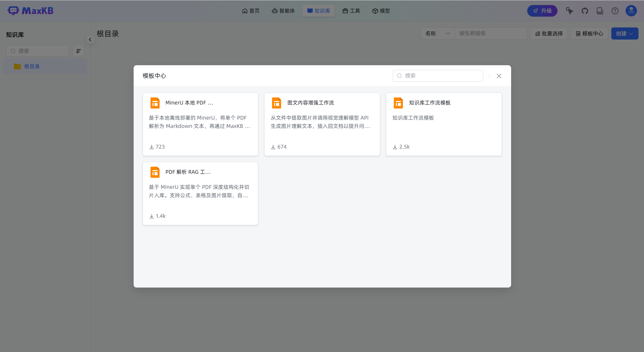This screenshot has height=352, width=644.
Task: Open the MinerU 本地 PDF template title
Action: [x=189, y=103]
